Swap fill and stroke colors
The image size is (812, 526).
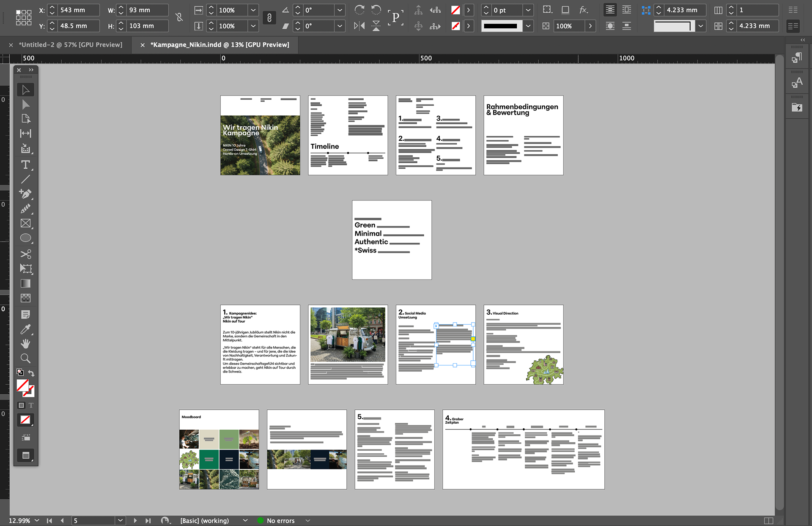[x=31, y=373]
